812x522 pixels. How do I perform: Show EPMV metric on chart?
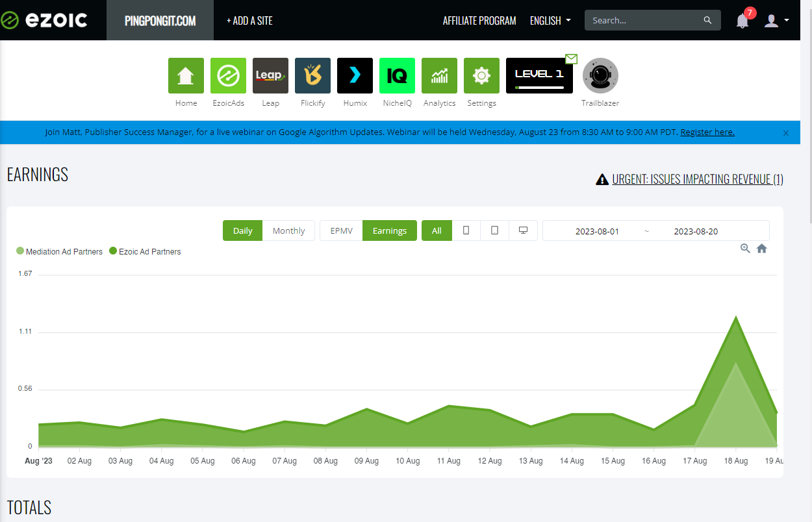(x=341, y=230)
